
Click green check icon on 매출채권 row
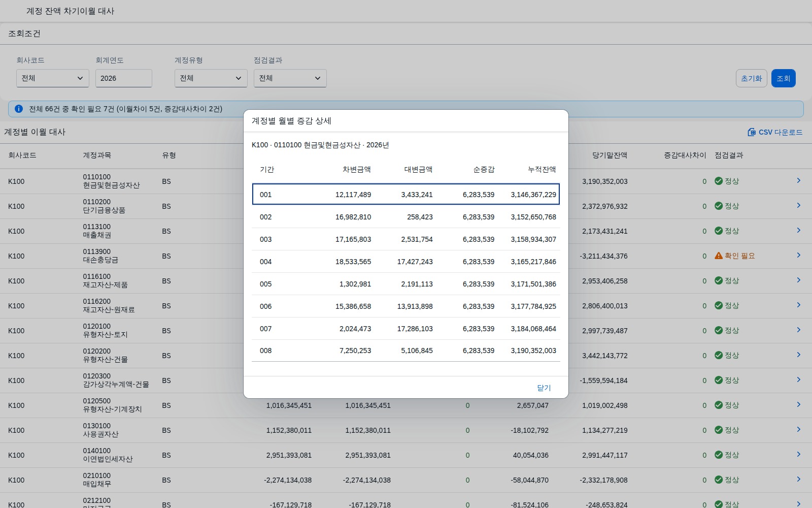point(719,231)
